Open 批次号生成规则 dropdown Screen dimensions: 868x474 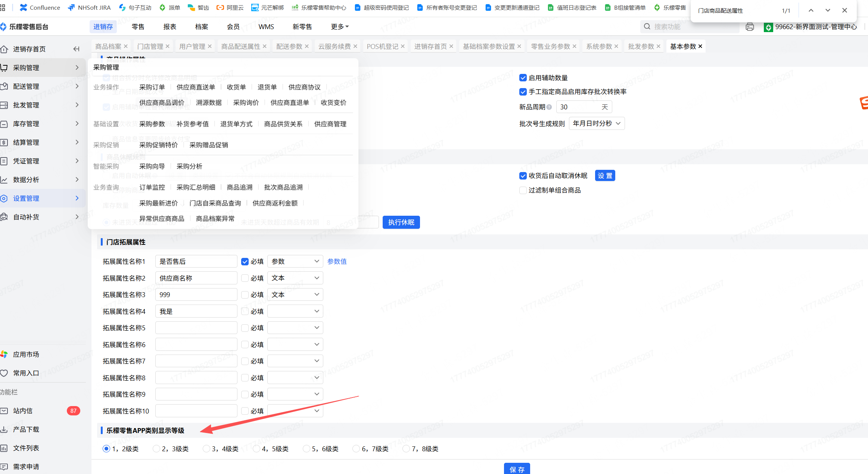(x=596, y=124)
